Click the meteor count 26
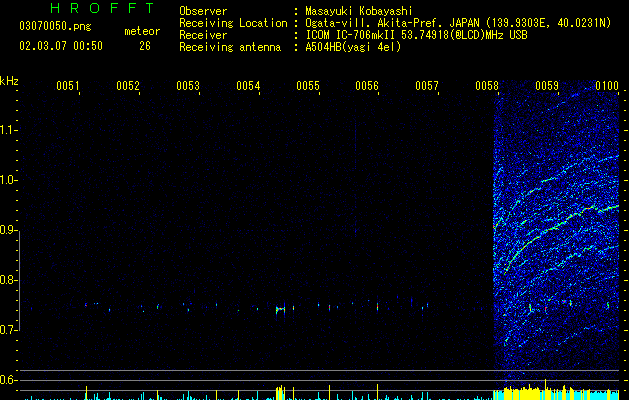 pos(145,46)
